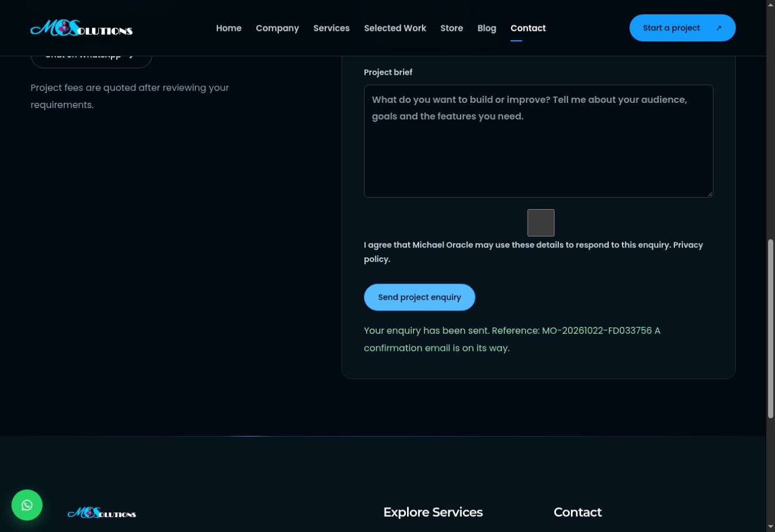Tick the consent agreement checkbox
Screen dimensions: 775x532
coord(541,223)
